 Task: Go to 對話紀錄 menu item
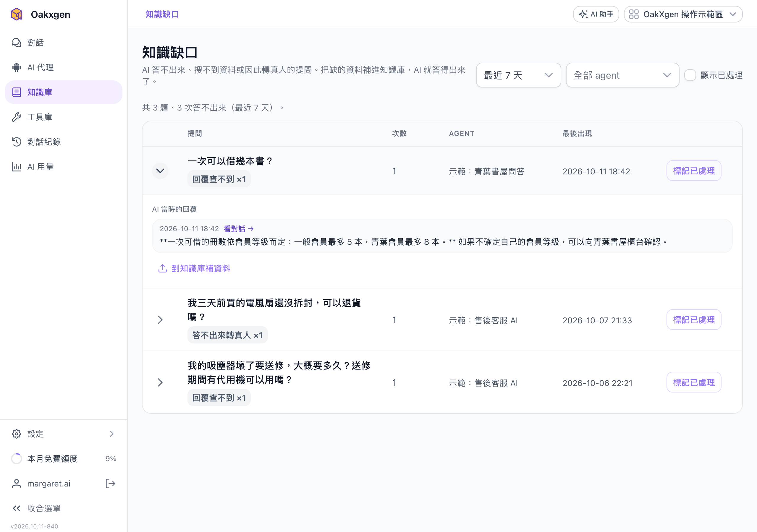pyautogui.click(x=64, y=142)
